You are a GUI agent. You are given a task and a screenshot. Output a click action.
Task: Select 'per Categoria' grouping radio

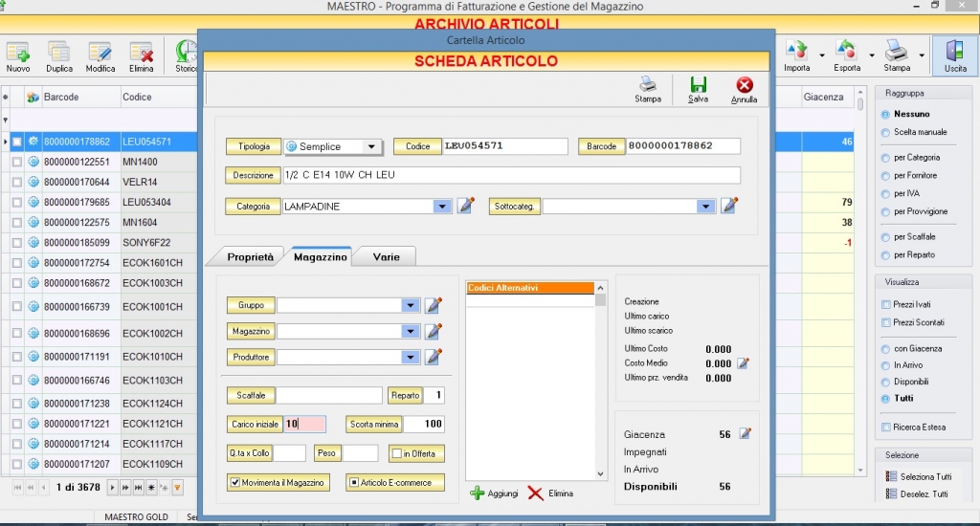(885, 158)
